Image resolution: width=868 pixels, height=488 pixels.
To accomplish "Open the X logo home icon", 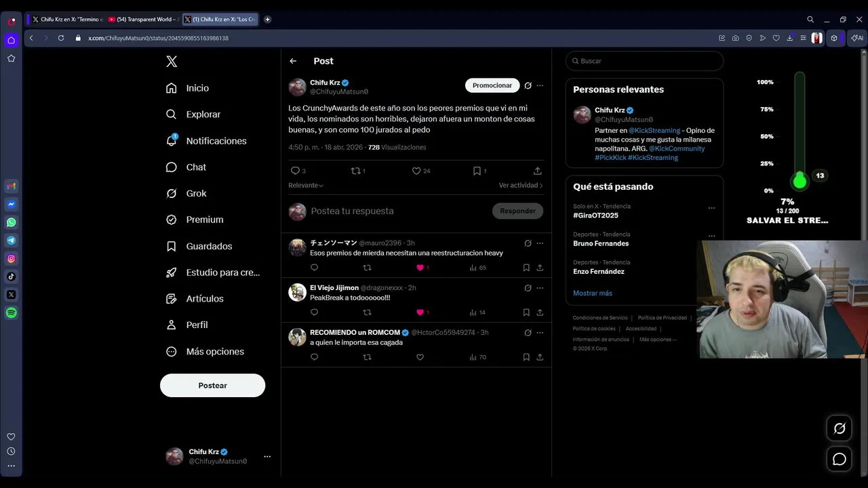I will pyautogui.click(x=172, y=62).
